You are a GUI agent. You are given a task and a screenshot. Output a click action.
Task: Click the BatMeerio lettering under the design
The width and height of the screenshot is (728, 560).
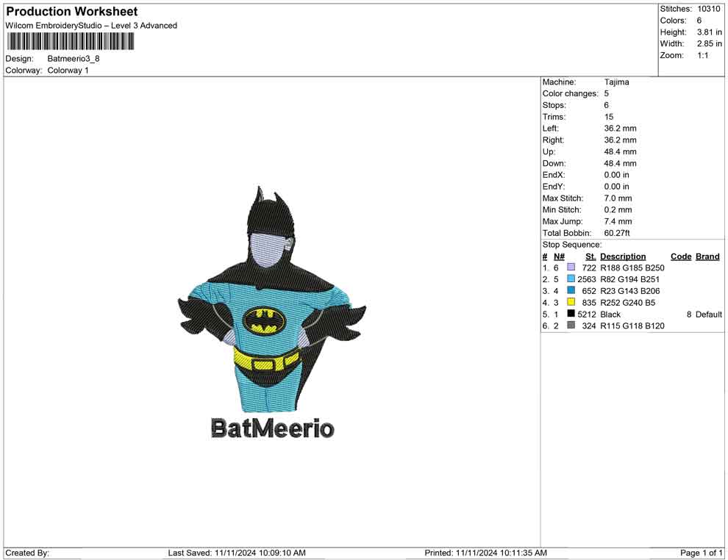(273, 428)
